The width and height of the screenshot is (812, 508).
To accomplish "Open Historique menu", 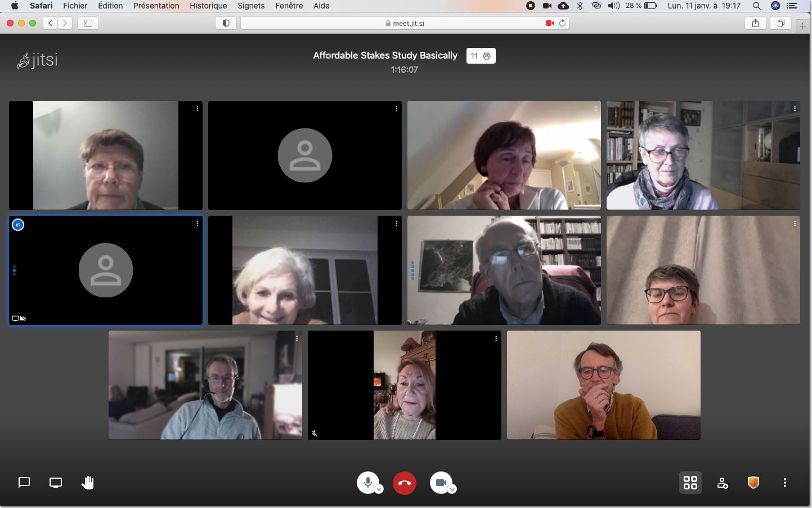I will [208, 6].
